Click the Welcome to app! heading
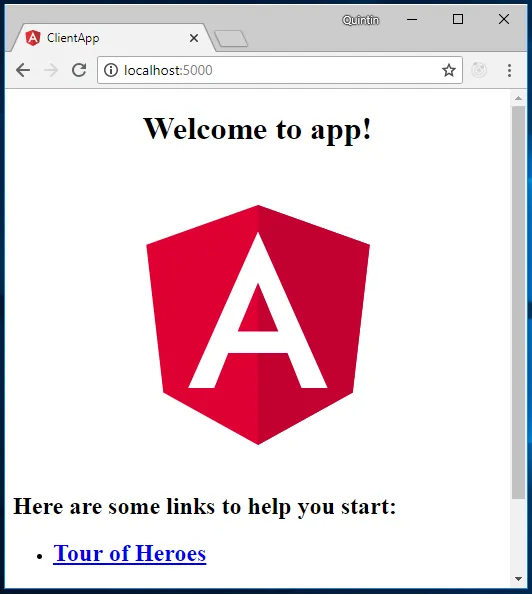 point(258,129)
